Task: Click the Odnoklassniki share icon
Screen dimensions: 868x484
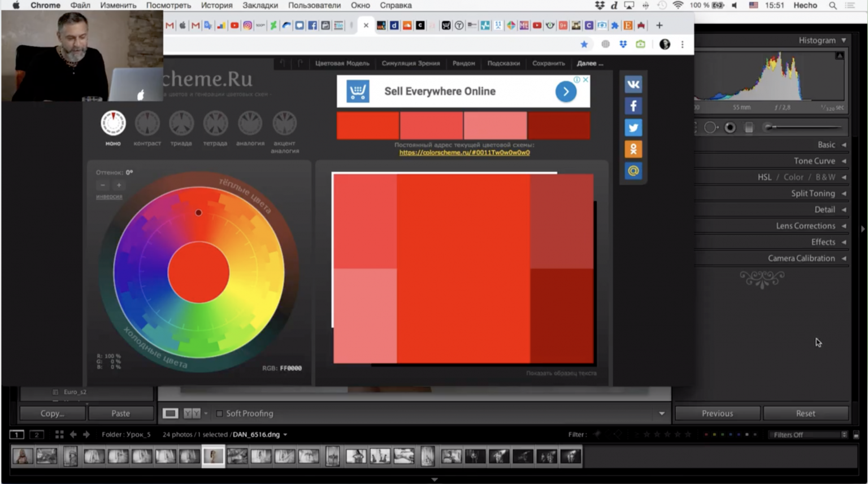Action: click(x=633, y=149)
